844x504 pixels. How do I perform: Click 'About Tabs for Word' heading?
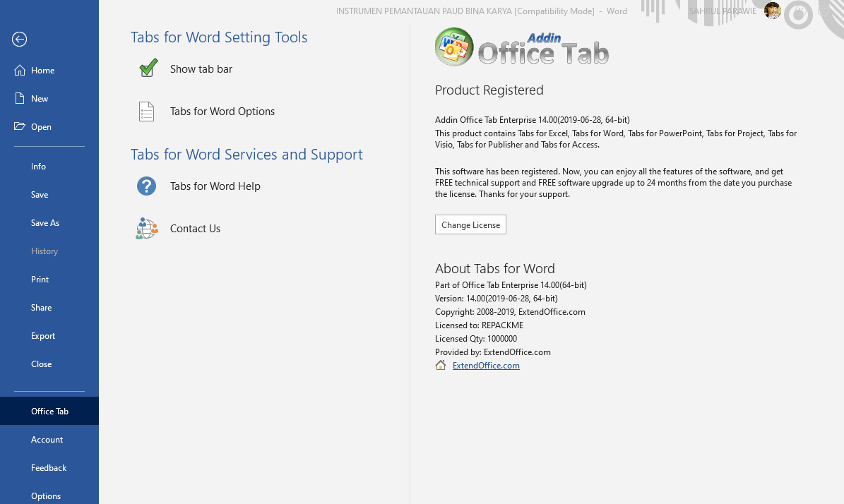[494, 268]
